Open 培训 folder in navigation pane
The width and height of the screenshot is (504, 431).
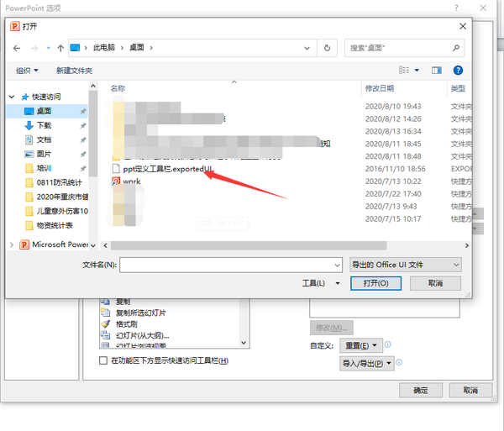pos(44,168)
